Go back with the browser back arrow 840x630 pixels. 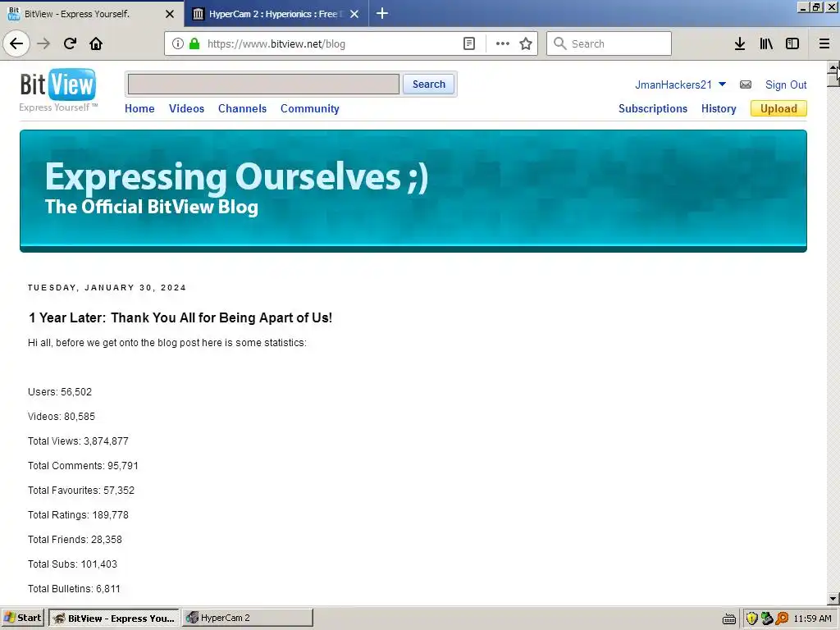(x=16, y=43)
